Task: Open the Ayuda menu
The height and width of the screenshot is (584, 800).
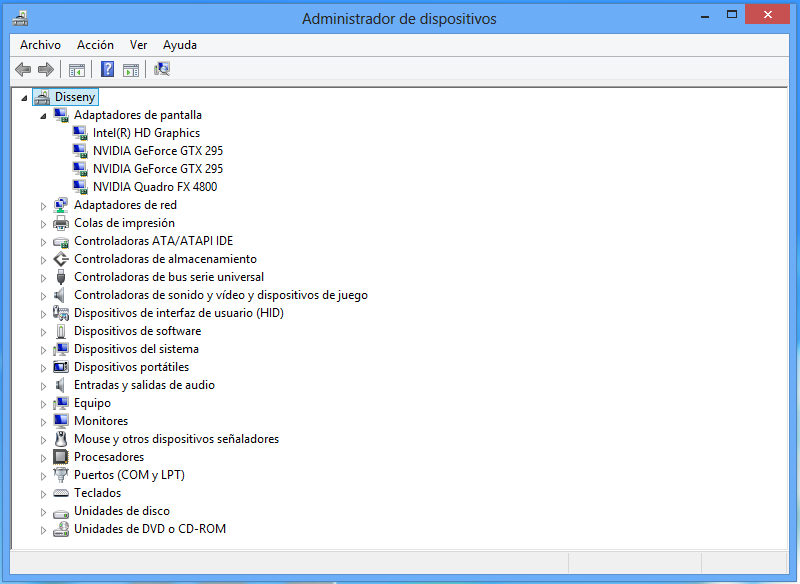Action: point(180,45)
